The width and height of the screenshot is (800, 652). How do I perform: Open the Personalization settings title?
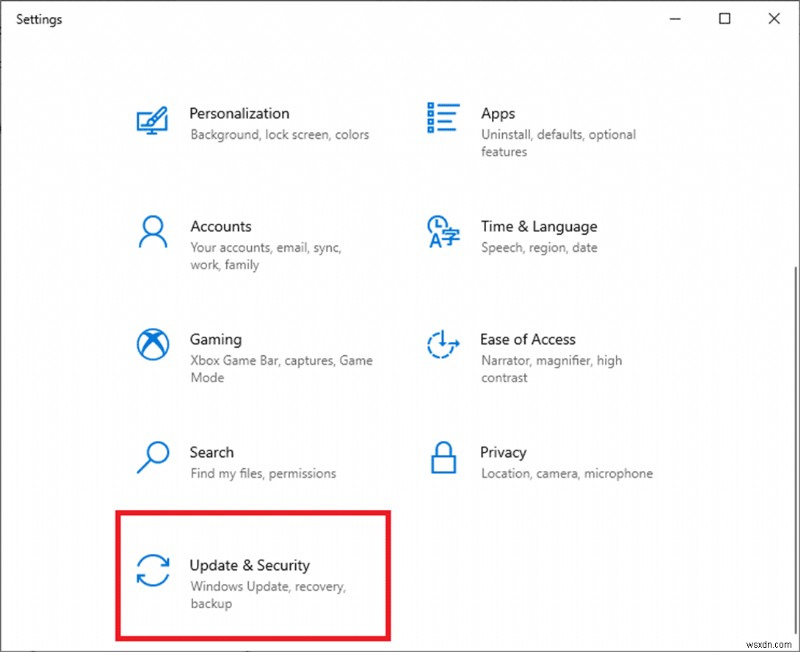point(239,114)
